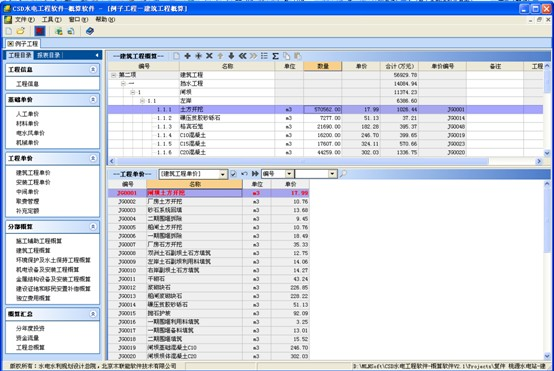Open the blue help book icon
The width and height of the screenshot is (554, 371).
click(x=90, y=31)
